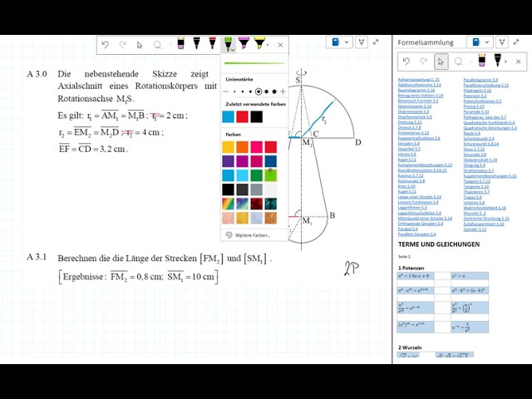Select the red pen
This screenshot has height=399, width=532.
click(x=213, y=43)
